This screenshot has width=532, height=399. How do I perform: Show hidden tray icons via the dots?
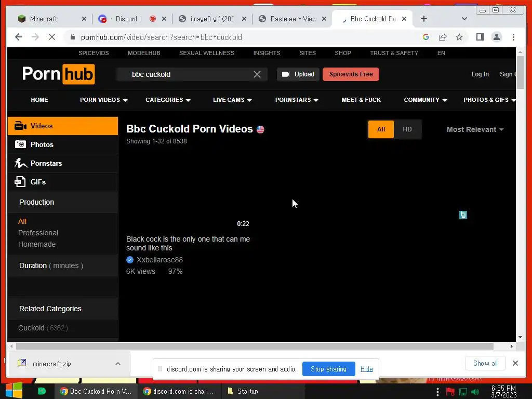click(437, 392)
